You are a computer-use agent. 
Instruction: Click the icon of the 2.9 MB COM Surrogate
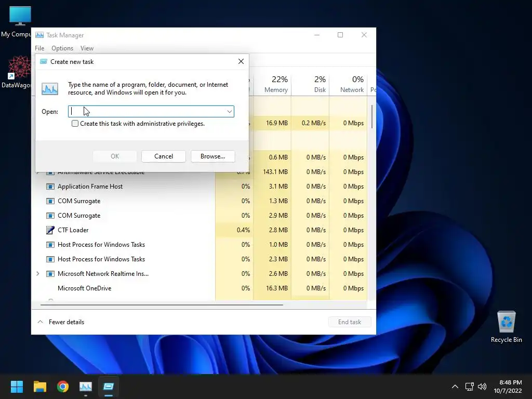coord(50,216)
